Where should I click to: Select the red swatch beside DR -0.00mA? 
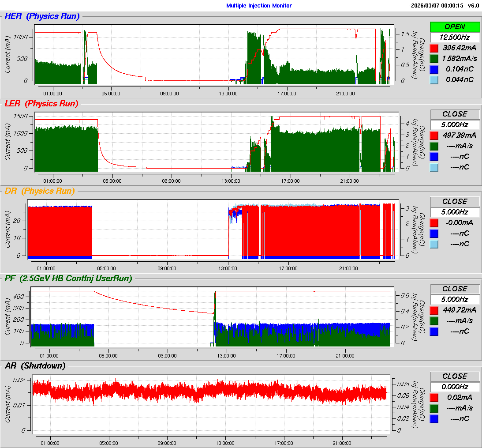(x=434, y=222)
